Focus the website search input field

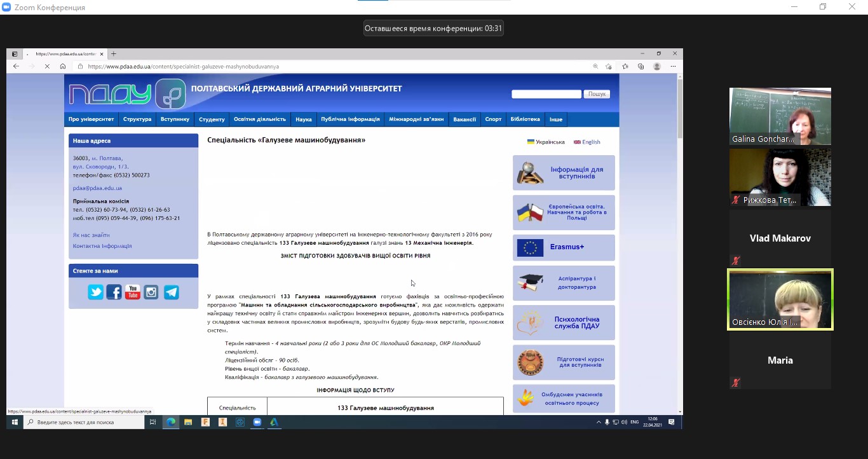click(546, 94)
